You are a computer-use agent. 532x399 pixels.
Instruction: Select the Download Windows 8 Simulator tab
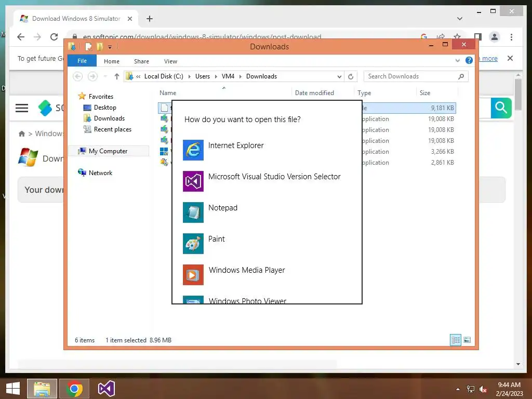(76, 19)
